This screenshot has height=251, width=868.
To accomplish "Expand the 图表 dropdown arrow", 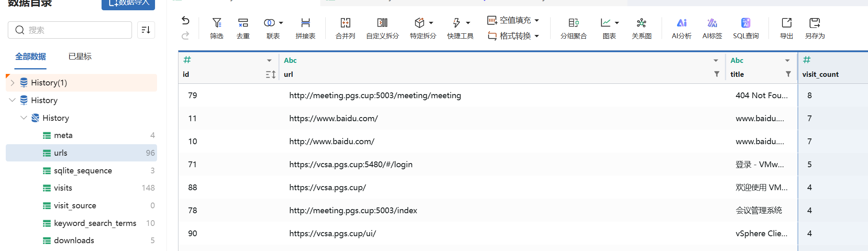I will coord(617,23).
